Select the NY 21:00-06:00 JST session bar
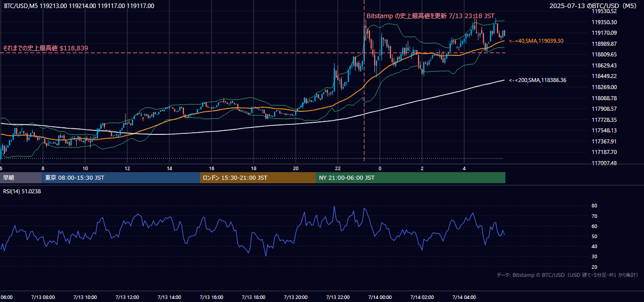Image resolution: width=644 pixels, height=302 pixels. [x=411, y=178]
